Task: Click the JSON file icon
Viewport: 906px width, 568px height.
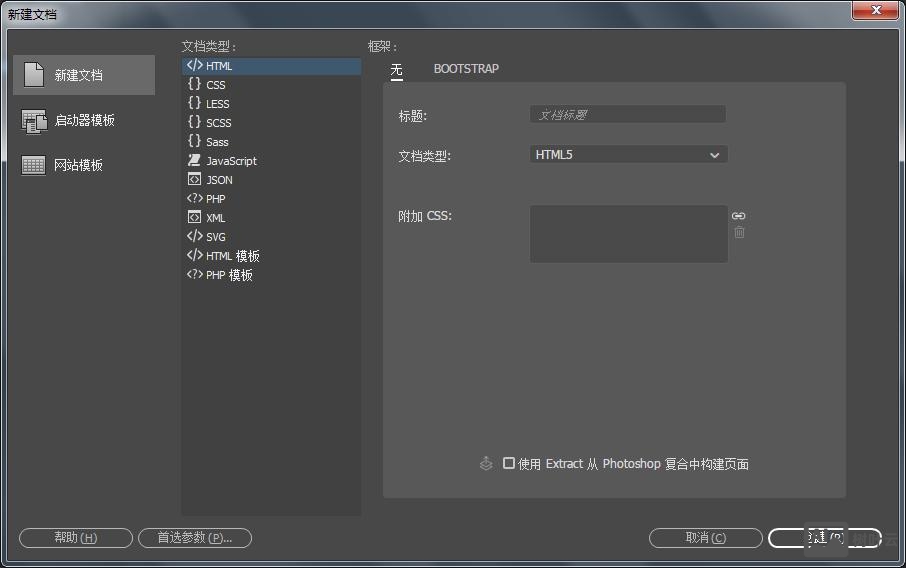Action: coord(194,179)
